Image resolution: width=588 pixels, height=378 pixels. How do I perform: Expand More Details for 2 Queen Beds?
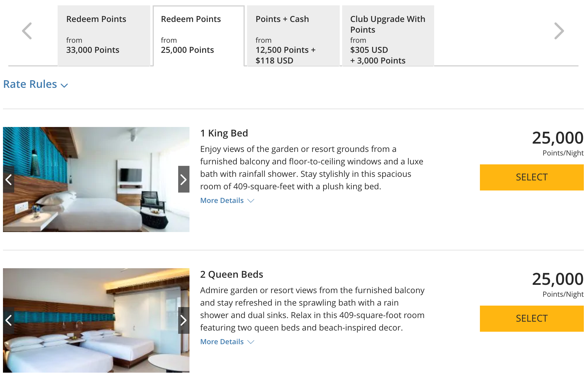click(227, 342)
